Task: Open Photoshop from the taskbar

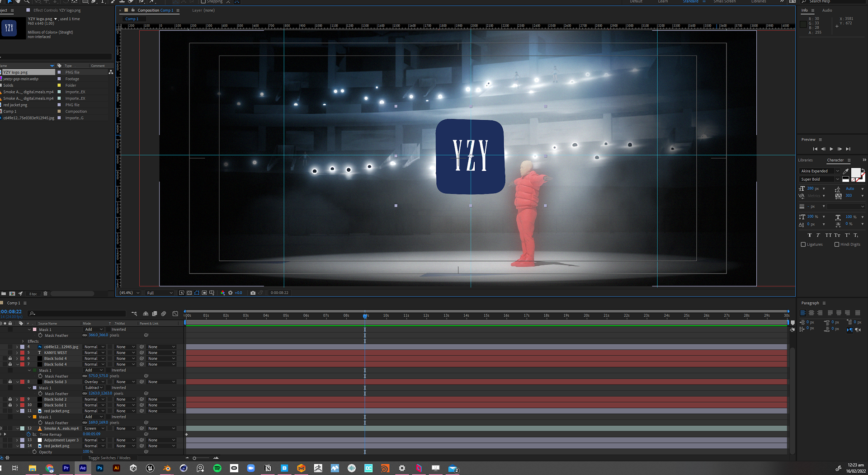Action: pyautogui.click(x=99, y=468)
